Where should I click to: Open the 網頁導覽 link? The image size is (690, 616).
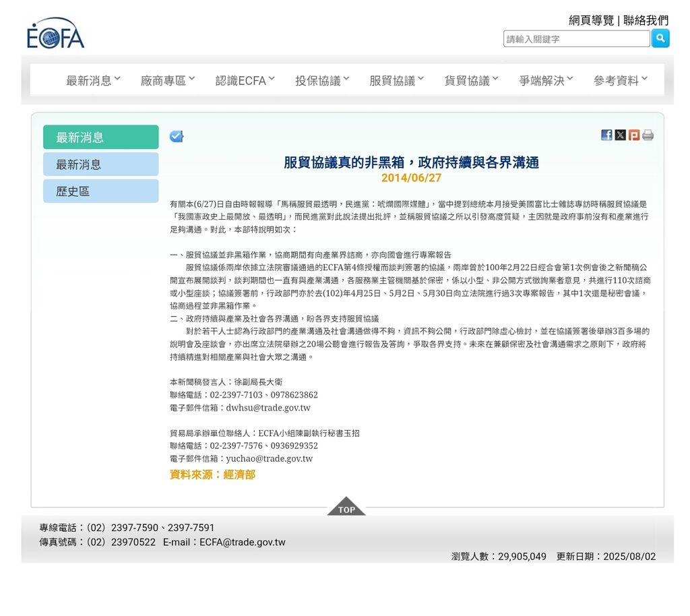click(x=591, y=20)
